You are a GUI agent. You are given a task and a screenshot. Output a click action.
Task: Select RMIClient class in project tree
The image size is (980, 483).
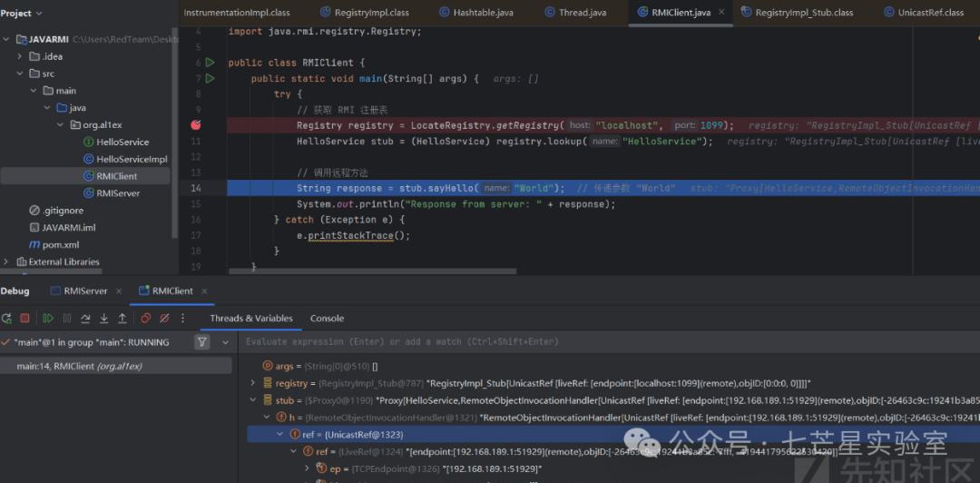(x=110, y=176)
